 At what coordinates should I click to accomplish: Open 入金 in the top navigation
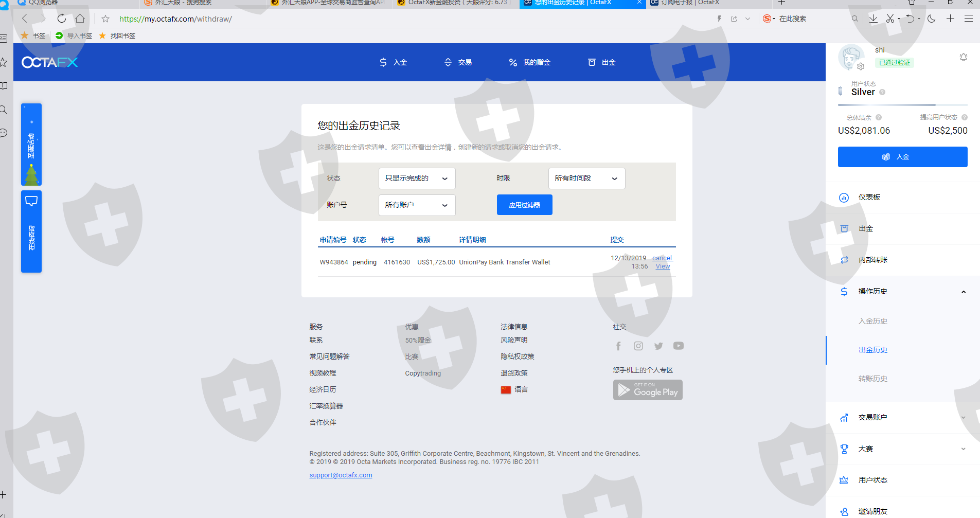[x=394, y=62]
